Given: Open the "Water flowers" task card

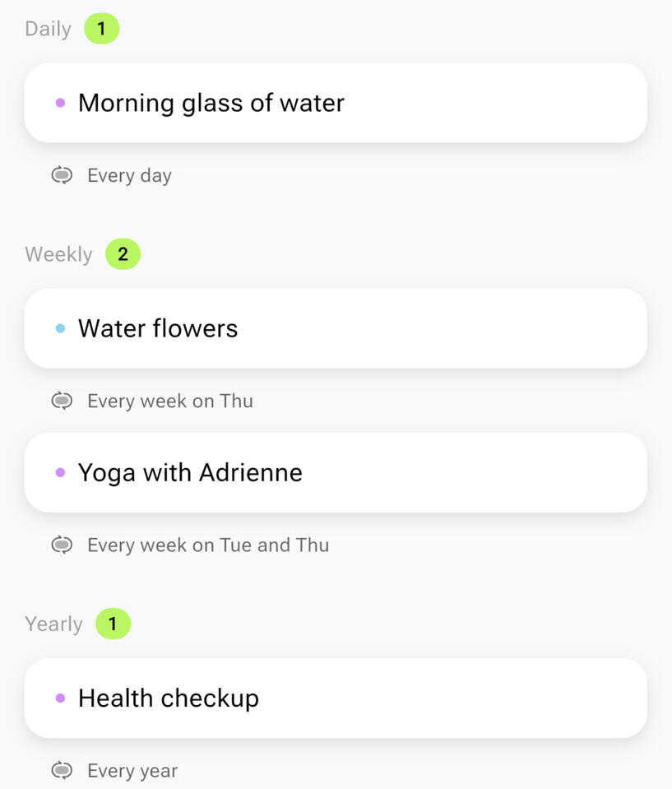Looking at the screenshot, I should pos(336,328).
